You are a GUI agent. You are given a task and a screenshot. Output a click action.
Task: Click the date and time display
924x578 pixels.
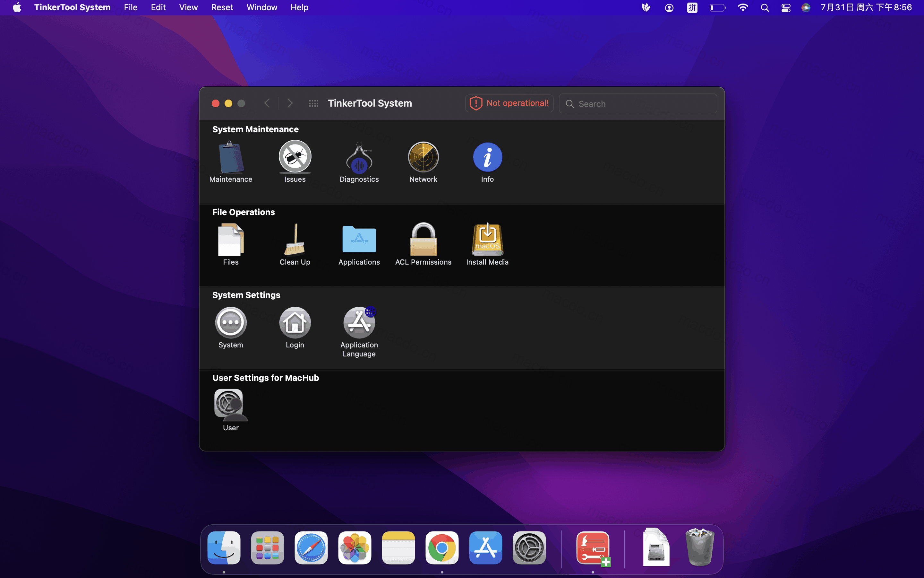click(x=866, y=7)
